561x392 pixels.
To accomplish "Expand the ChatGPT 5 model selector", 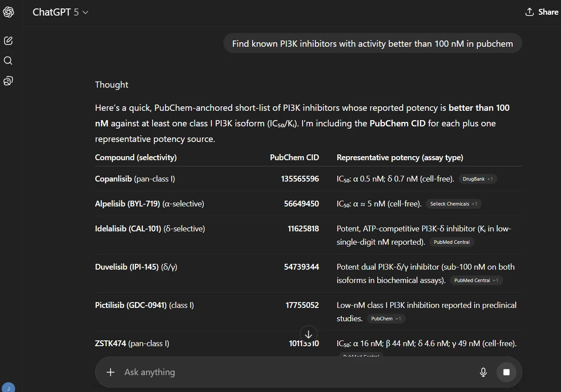I will (61, 12).
